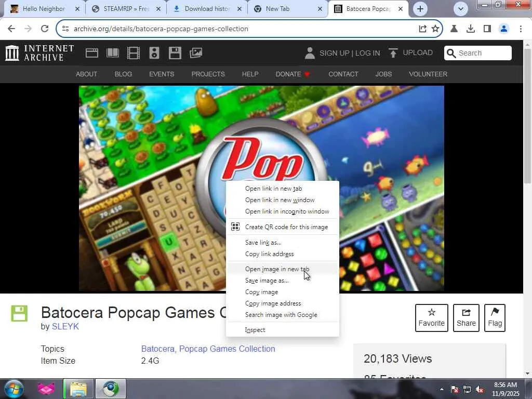Click the muted volume tray icon
This screenshot has width=532, height=399.
480,389
